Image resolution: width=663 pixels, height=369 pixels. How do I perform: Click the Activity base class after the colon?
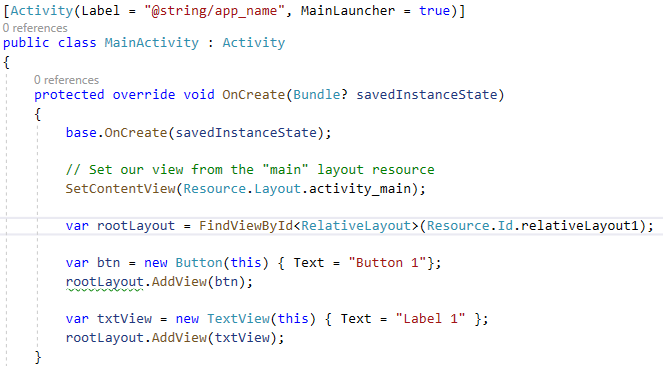254,43
